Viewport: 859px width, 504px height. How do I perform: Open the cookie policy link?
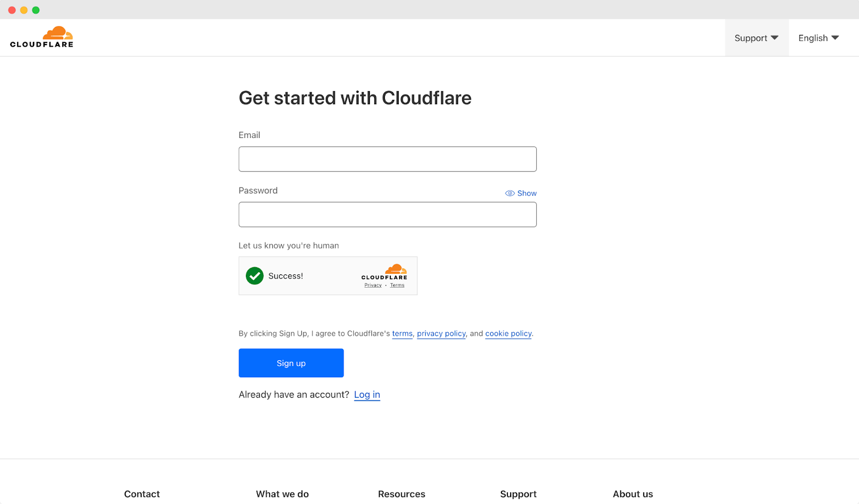(507, 333)
